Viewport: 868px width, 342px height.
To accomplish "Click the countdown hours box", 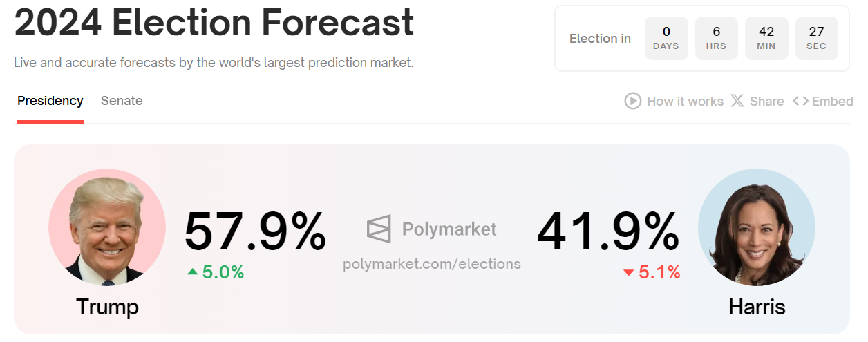I will [x=717, y=38].
